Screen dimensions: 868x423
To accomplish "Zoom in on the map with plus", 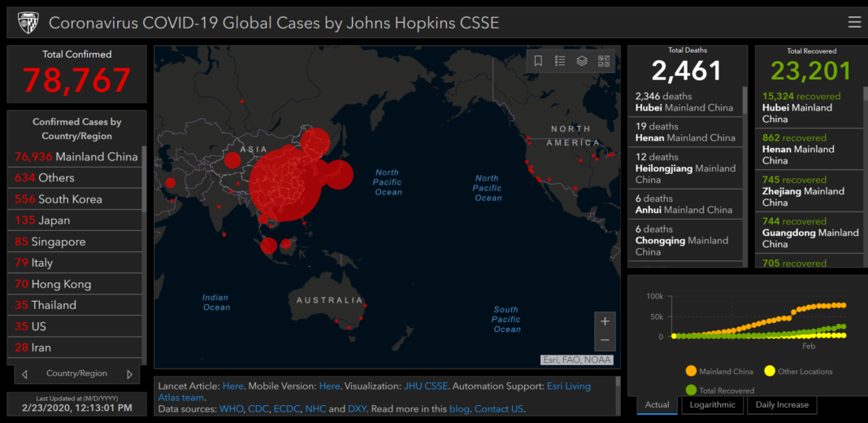I will pos(605,321).
